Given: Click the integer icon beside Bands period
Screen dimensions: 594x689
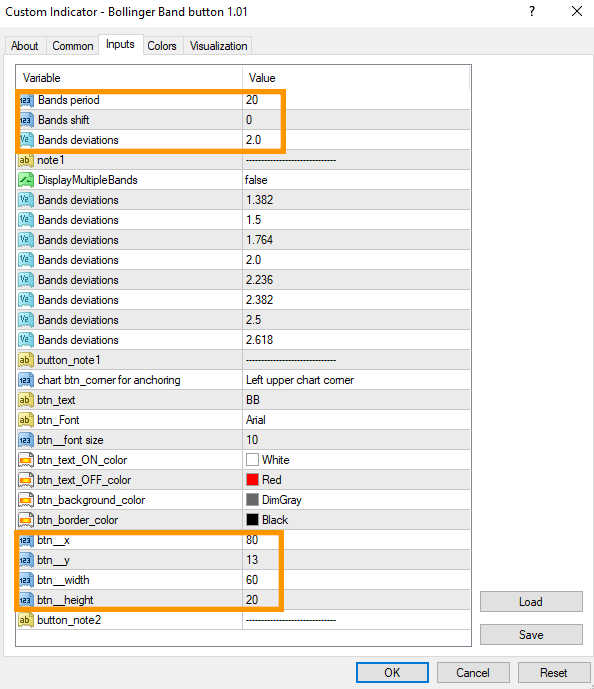Looking at the screenshot, I should pos(26,100).
